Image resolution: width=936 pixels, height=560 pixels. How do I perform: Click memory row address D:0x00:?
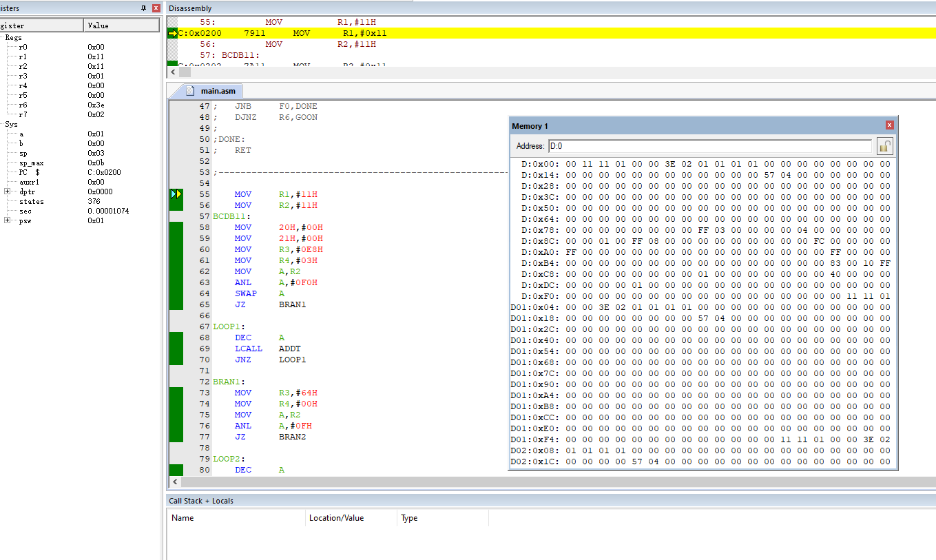point(541,164)
